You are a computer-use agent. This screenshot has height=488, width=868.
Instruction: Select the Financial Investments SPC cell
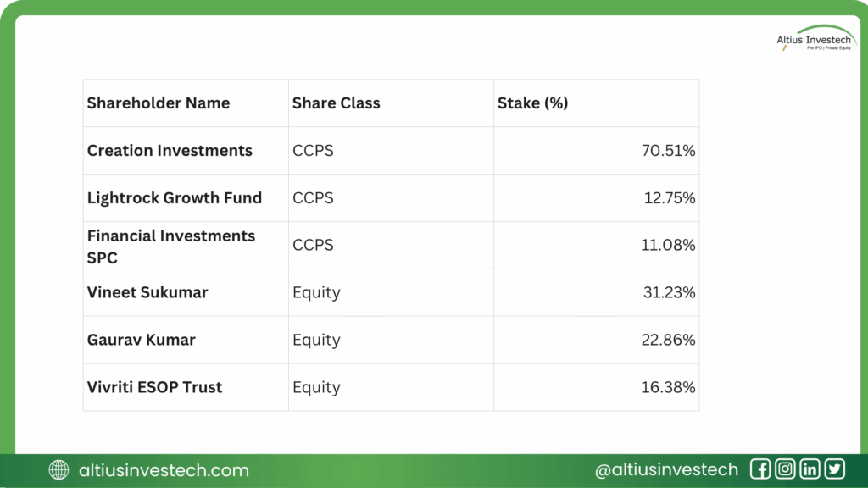[x=171, y=246]
